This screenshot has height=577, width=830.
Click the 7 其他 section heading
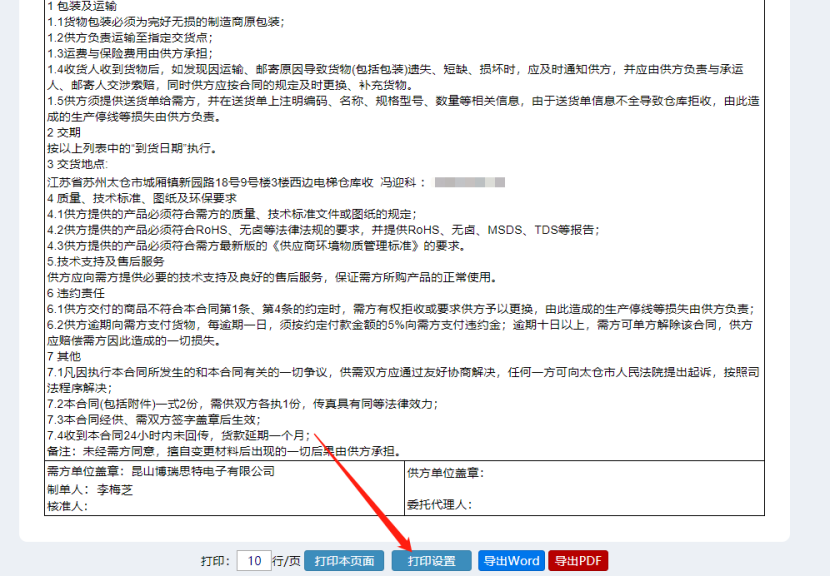64,356
